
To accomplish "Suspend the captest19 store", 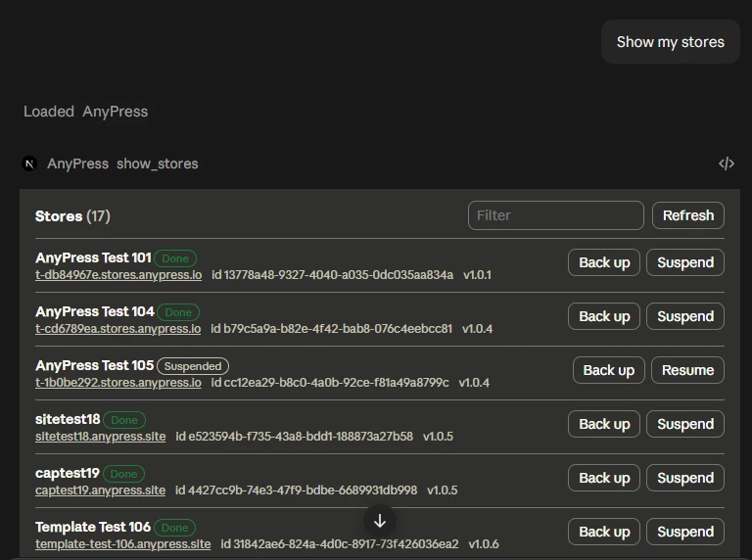I will 685,478.
